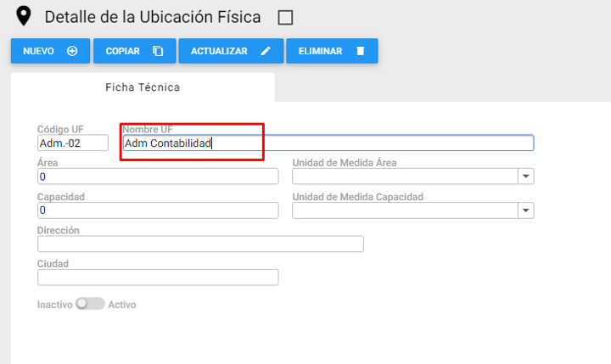Select the Unidad de Medida Área combo box
611x364 pixels.
point(413,176)
